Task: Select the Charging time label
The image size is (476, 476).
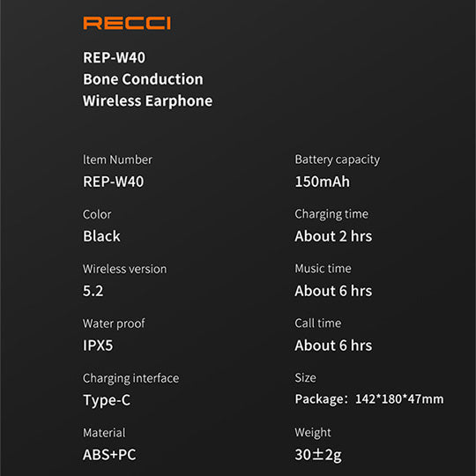Action: 331,214
